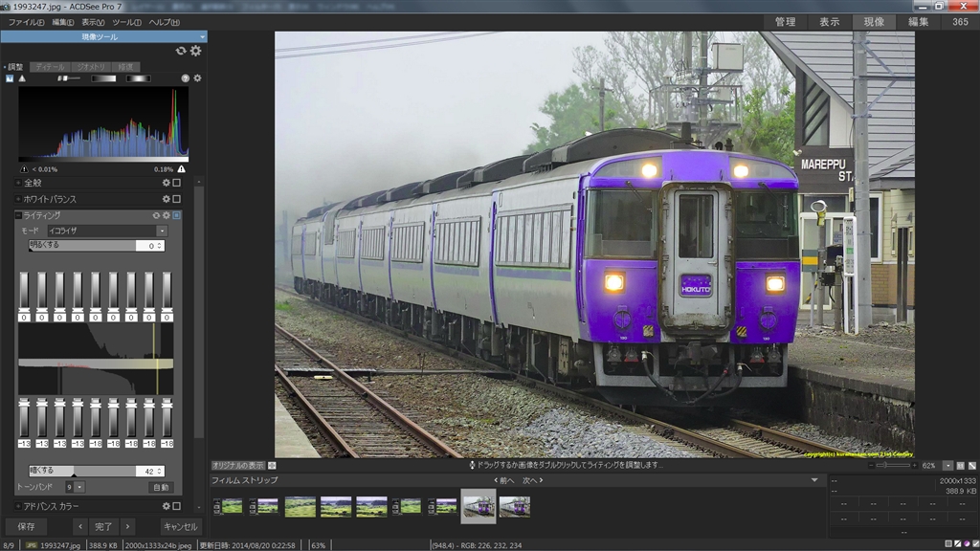Select the last filmstrip train thumbnail
980x551 pixels.
click(515, 506)
